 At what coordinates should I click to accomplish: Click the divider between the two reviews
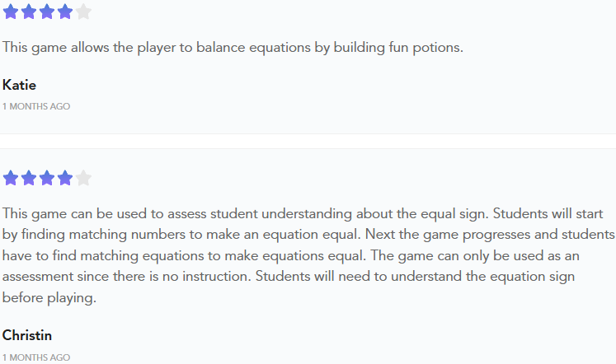pos(308,141)
